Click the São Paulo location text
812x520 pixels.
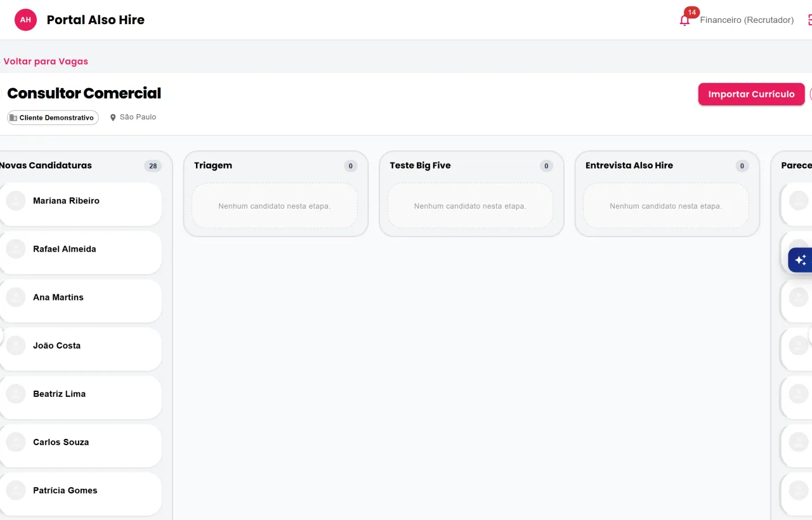tap(138, 117)
